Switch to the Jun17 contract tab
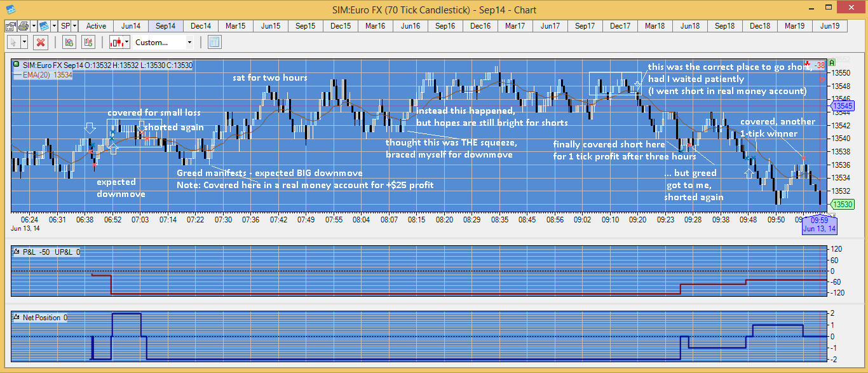This screenshot has width=868, height=373. click(550, 26)
